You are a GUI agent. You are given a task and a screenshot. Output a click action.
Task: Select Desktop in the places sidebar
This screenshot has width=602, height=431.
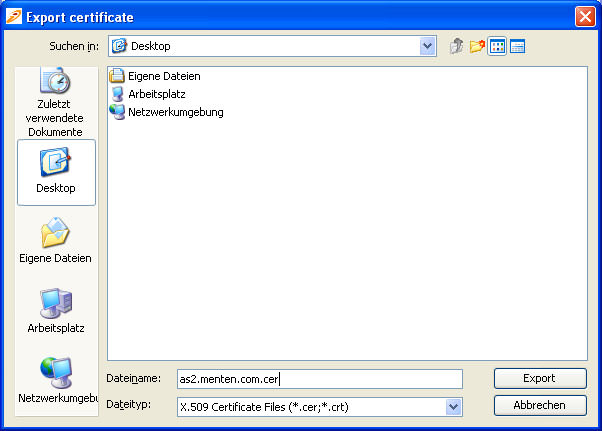56,171
